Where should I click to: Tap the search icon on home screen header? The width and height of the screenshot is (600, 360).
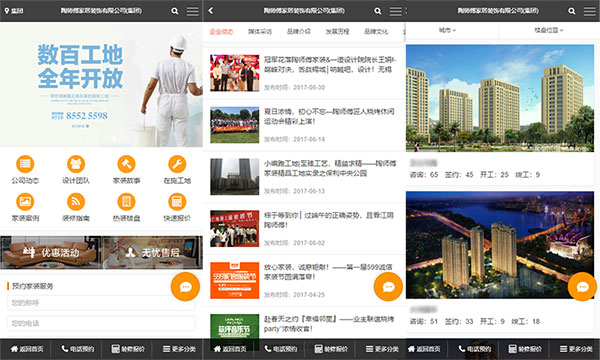point(175,11)
